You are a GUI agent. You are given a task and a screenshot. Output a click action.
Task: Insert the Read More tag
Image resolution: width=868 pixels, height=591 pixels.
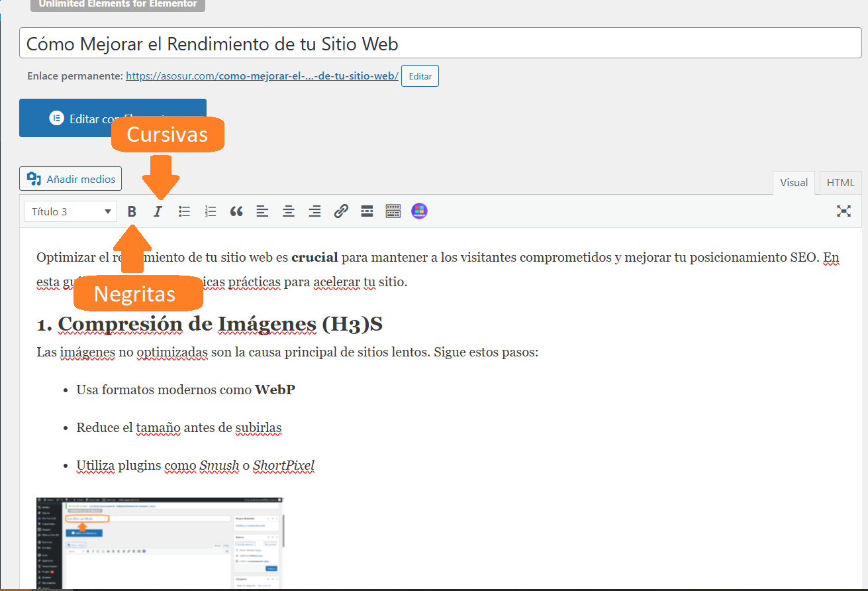[x=367, y=211]
